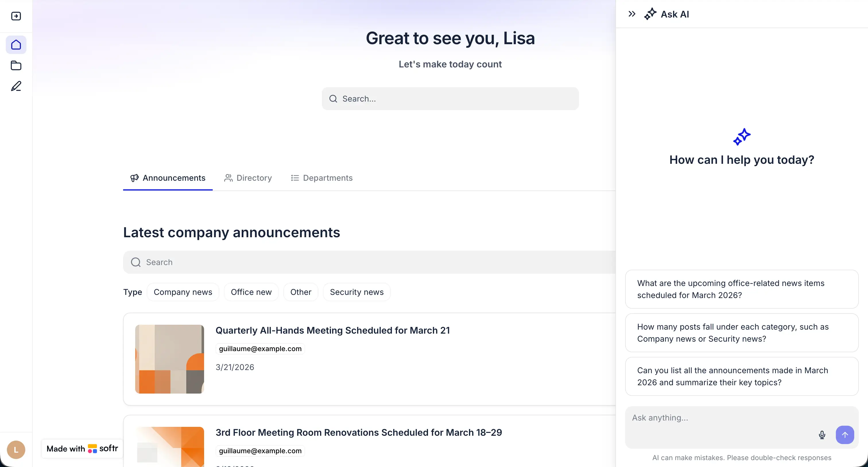Click the 3rd Floor Renovations thumbnail
This screenshot has height=467, width=868.
[x=169, y=447]
